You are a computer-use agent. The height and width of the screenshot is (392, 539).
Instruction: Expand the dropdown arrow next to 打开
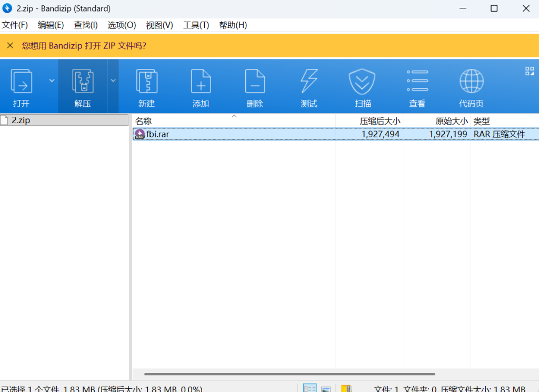click(52, 81)
